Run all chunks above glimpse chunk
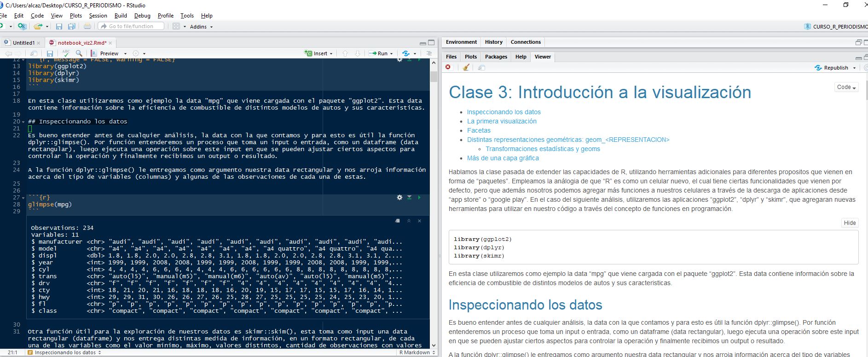Image resolution: width=868 pixels, height=357 pixels. click(409, 197)
